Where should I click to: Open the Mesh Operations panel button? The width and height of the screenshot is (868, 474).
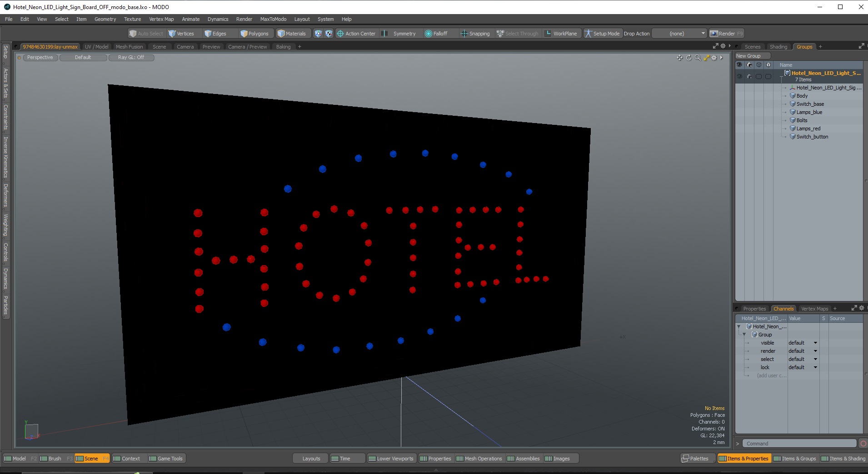pyautogui.click(x=479, y=459)
